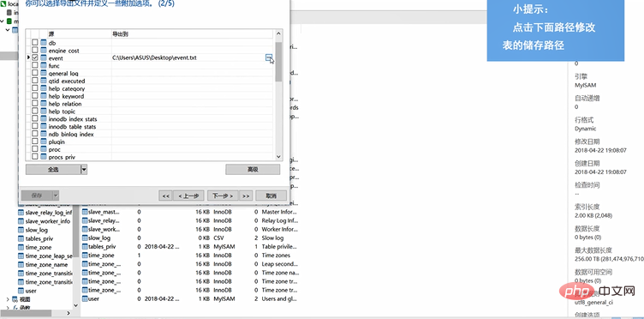This screenshot has height=319, width=644.
Task: Select the help_topic checkbox
Action: pos(35,111)
